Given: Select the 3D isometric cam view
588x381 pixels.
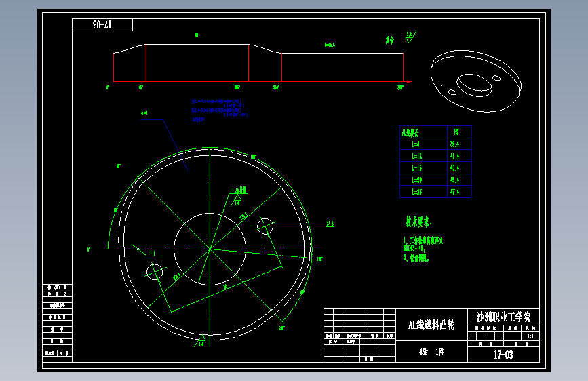Looking at the screenshot, I should click(476, 81).
